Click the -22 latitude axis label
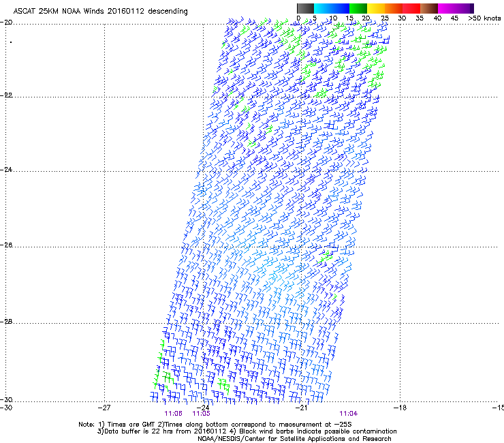Screen dimensions: 504x443 point(6,95)
